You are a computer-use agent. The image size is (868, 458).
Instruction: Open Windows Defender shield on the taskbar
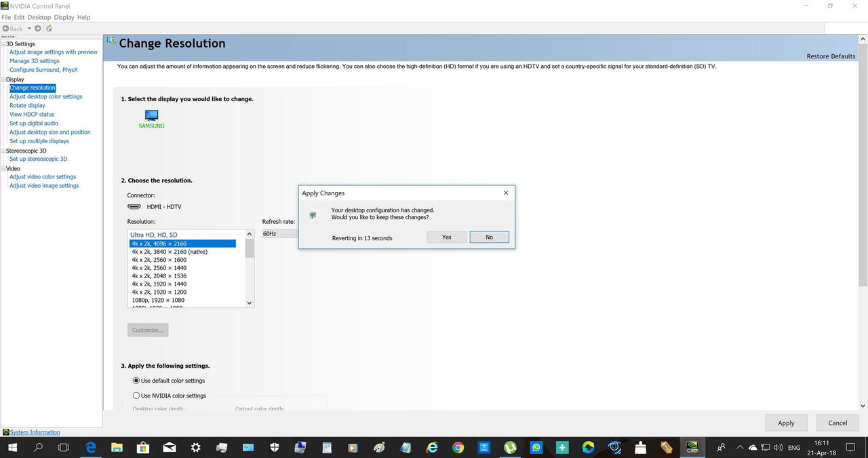(275, 448)
